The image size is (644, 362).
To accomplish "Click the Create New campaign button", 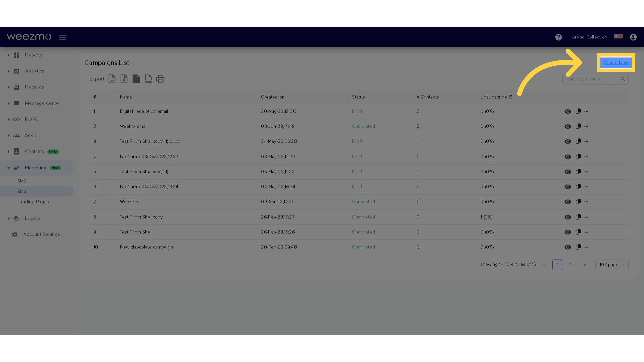I will (x=616, y=62).
